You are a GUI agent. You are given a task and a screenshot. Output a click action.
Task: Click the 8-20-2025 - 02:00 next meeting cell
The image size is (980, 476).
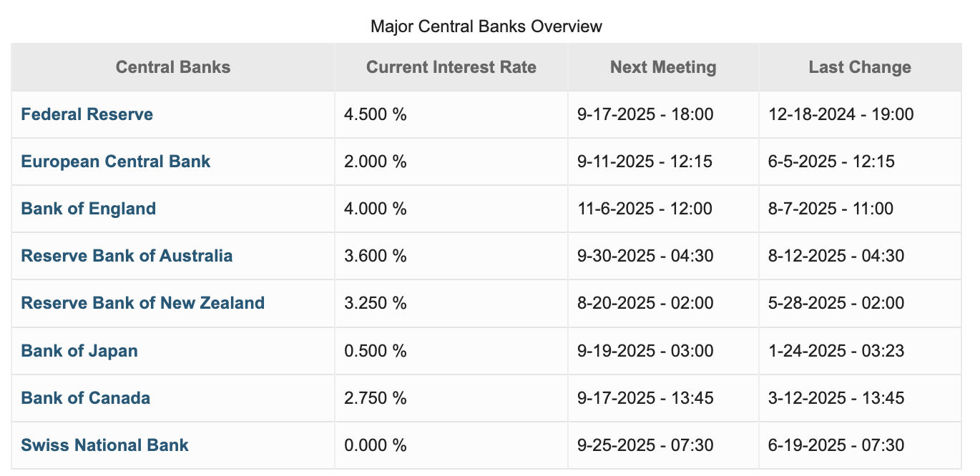(645, 303)
